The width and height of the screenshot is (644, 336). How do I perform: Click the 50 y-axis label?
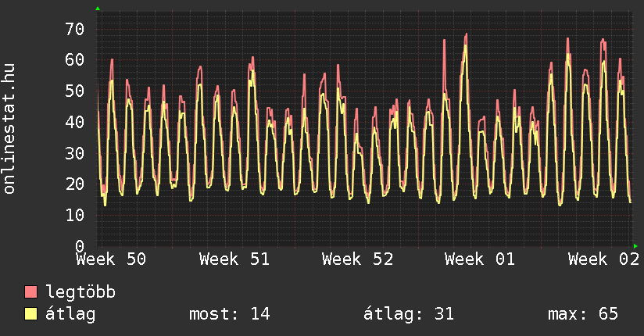[74, 91]
